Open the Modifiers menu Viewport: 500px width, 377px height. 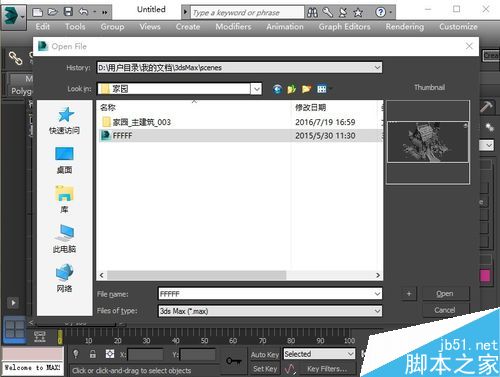233,27
